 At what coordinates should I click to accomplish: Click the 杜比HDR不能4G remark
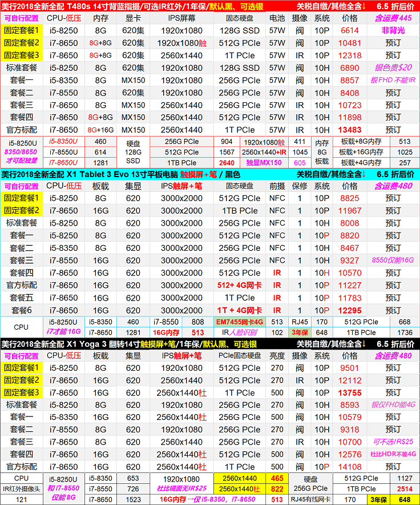393,454
